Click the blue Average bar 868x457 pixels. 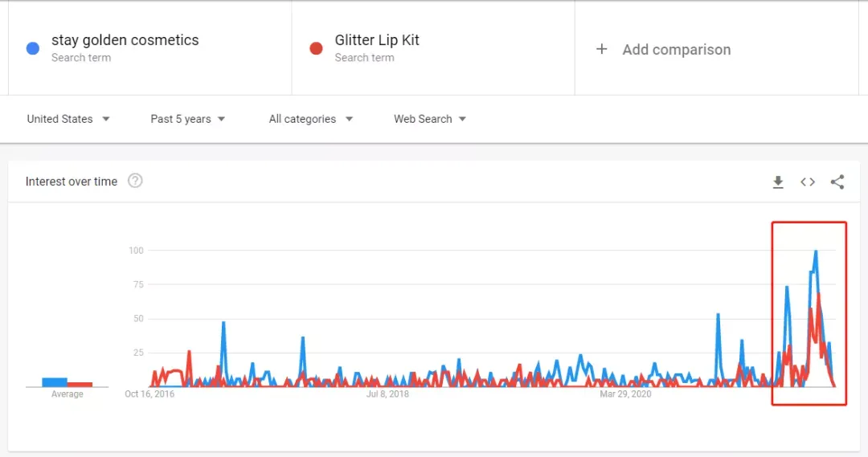pyautogui.click(x=55, y=382)
